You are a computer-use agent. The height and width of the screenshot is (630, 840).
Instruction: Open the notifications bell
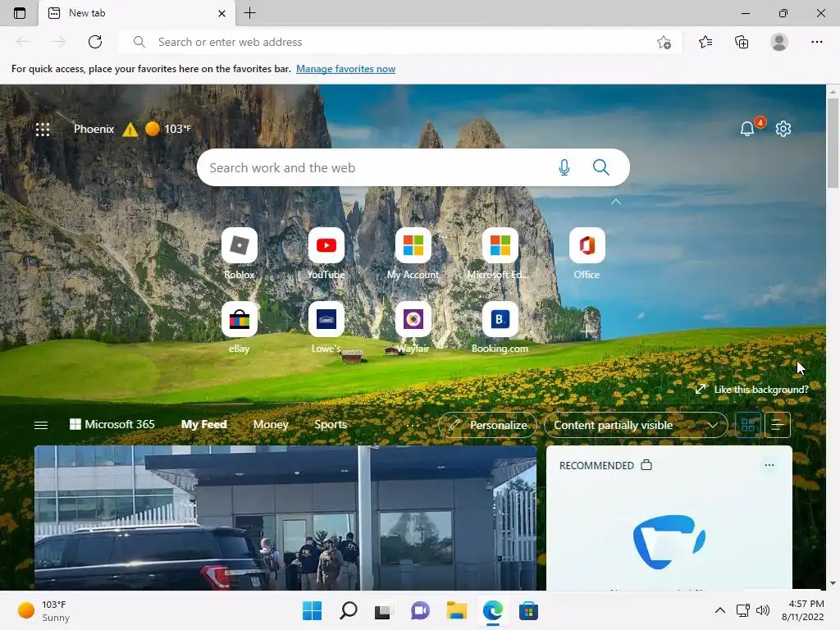pyautogui.click(x=746, y=129)
